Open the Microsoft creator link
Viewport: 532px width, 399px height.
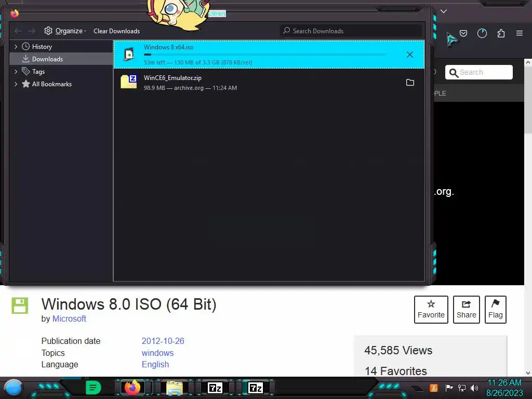point(69,318)
